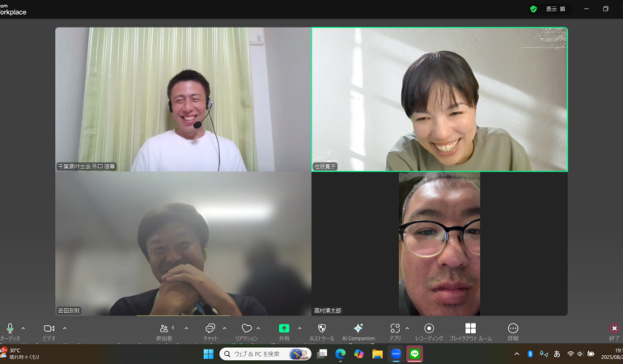The image size is (623, 364).
Task: Select the top-right participant video tile
Action: (439, 99)
